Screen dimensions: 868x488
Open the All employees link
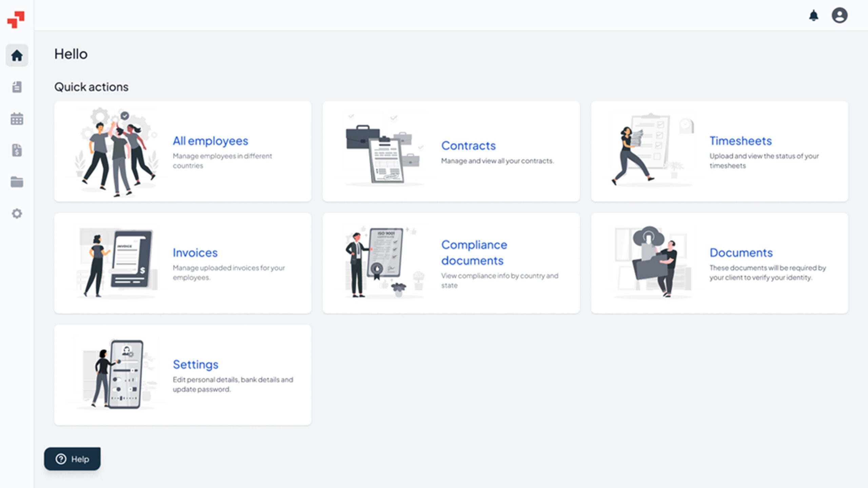coord(210,141)
